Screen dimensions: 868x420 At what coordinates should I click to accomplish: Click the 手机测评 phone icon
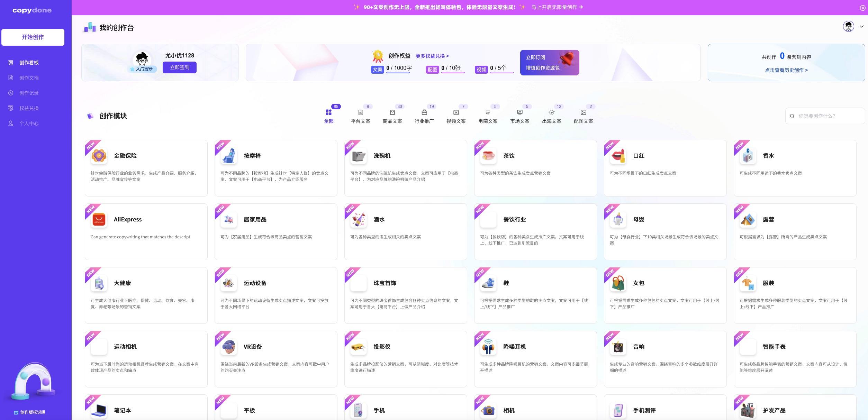click(x=618, y=411)
